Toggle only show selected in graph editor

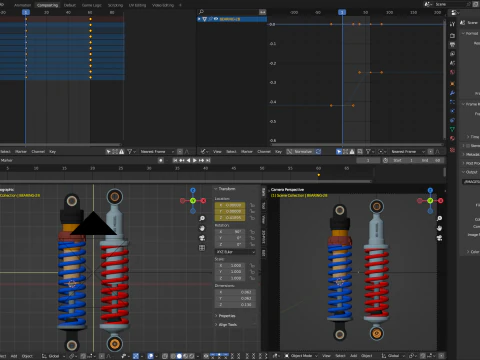pyautogui.click(x=339, y=152)
